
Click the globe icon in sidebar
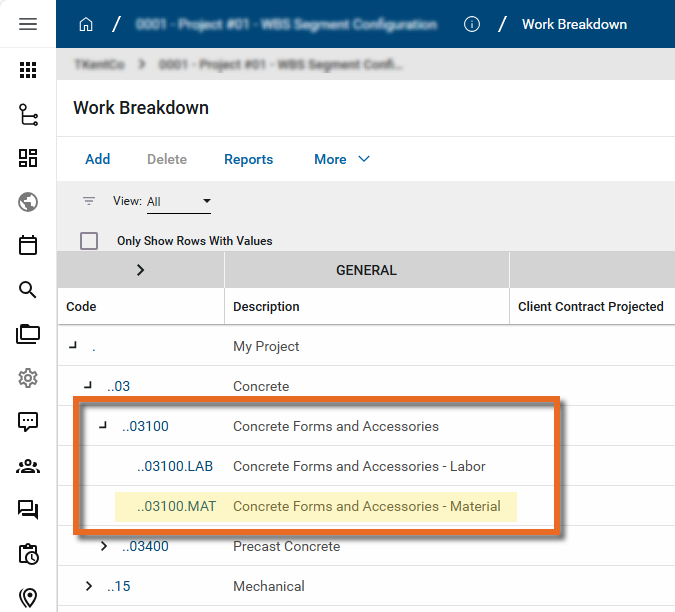click(x=28, y=202)
